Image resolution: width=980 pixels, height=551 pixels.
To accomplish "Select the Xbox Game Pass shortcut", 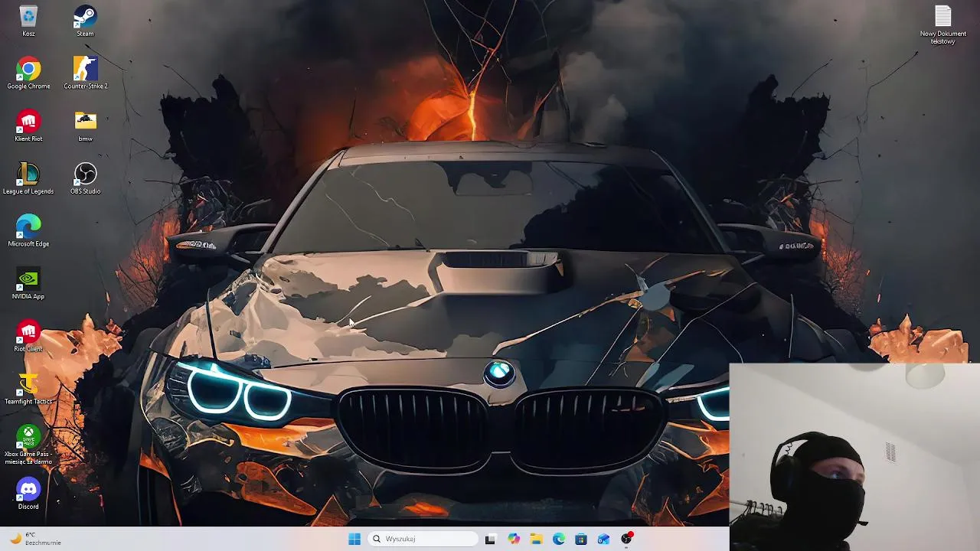I will click(28, 445).
